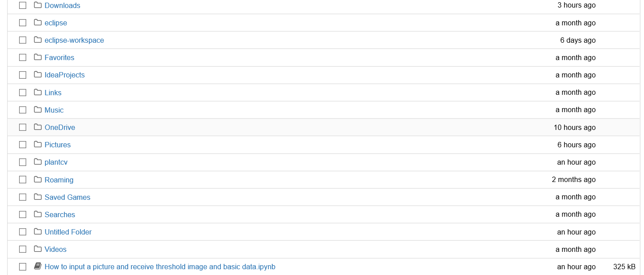This screenshot has width=644, height=275.
Task: Open the Downloads folder
Action: point(62,5)
